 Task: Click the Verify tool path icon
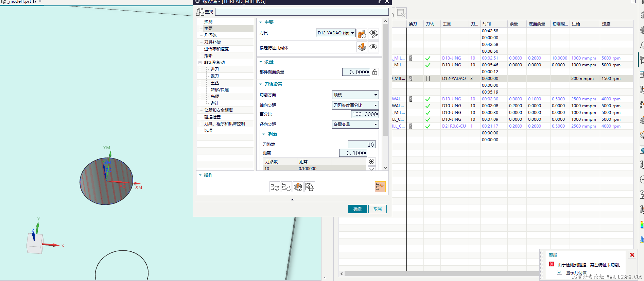pos(298,187)
